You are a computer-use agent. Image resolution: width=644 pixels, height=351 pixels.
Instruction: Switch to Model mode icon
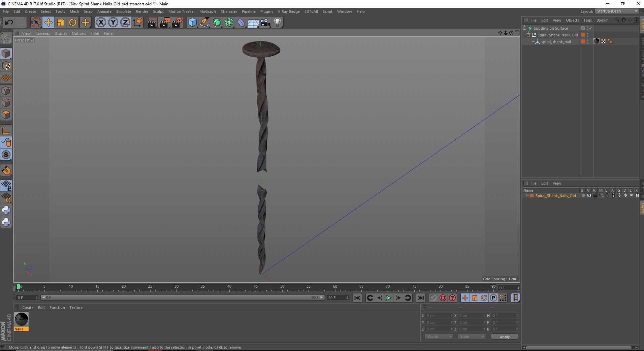(6, 54)
